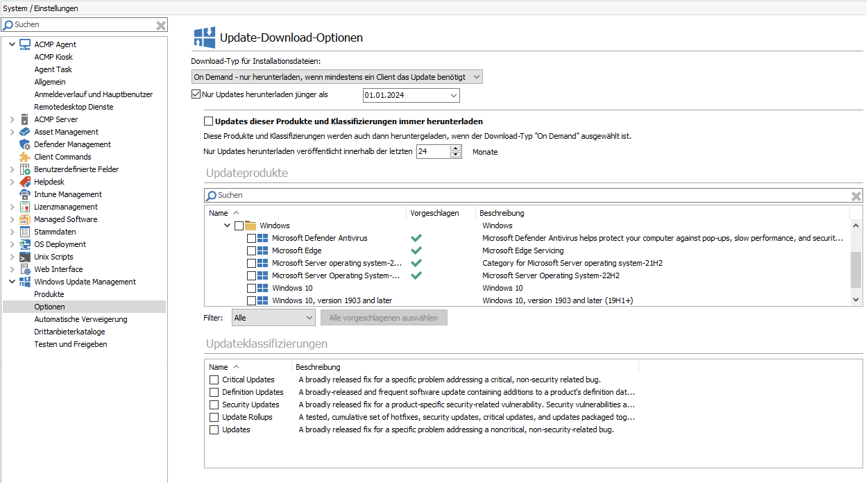Image resolution: width=868 pixels, height=485 pixels.
Task: Sort products by Beschreibung column header
Action: pyautogui.click(x=663, y=213)
